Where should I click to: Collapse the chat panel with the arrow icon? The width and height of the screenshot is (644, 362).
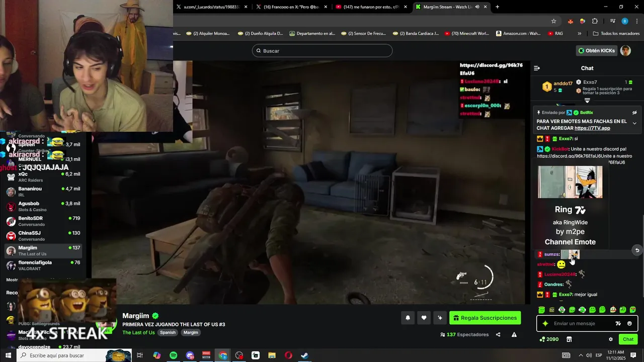coord(537,68)
